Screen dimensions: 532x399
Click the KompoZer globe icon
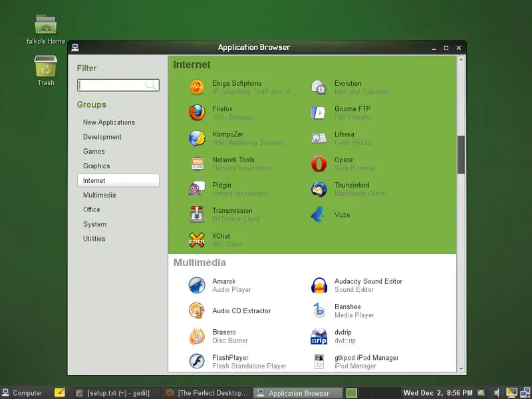[x=197, y=138]
